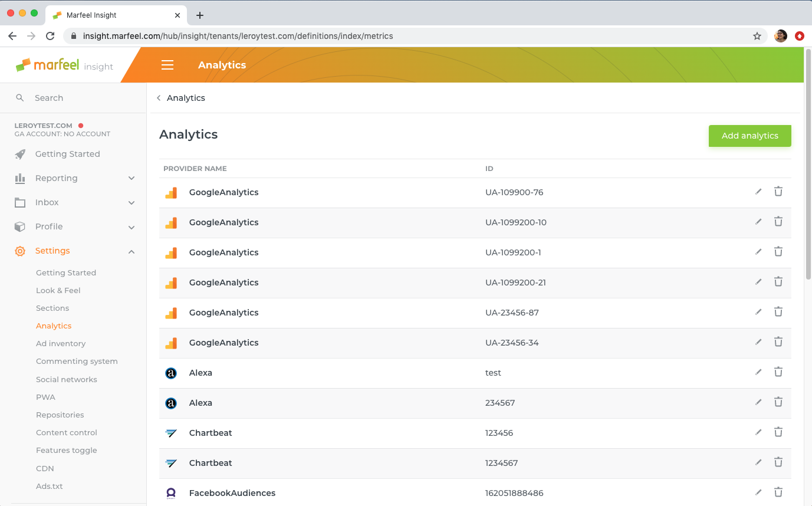Delete the Alexa 234567 entry
This screenshot has width=812, height=506.
[x=778, y=402]
